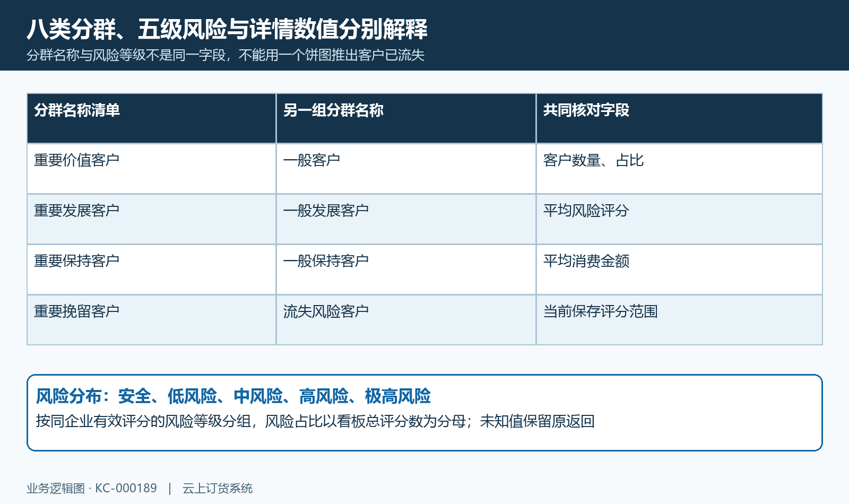Select the 当前保存评分范围 cell
849x504 pixels.
coord(679,320)
